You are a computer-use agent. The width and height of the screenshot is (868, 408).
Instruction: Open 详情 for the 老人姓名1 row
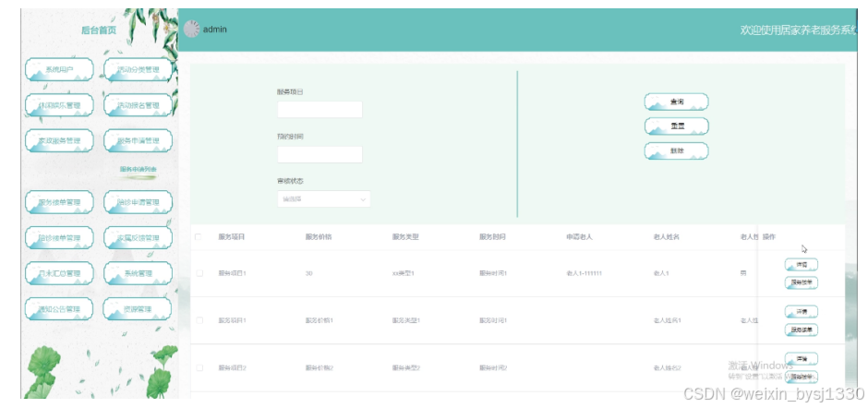[801, 312]
